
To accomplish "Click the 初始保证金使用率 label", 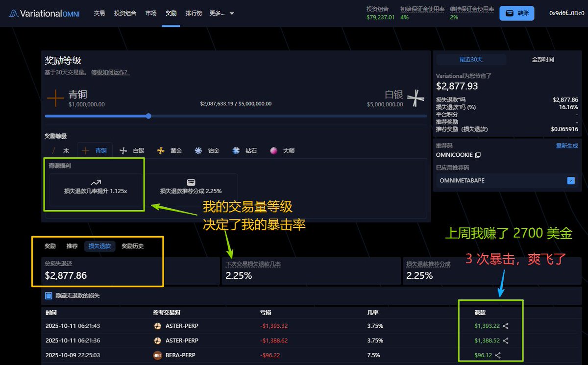I will pyautogui.click(x=422, y=9).
